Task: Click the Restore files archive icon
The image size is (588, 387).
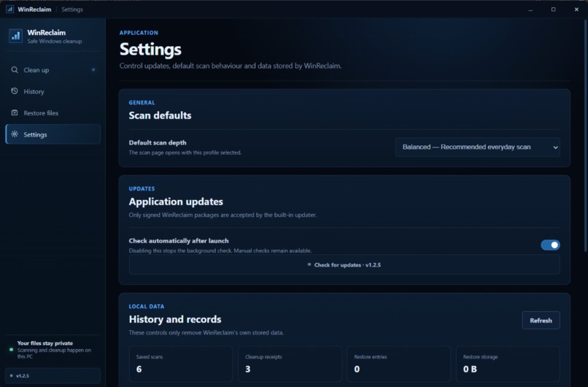Action: pyautogui.click(x=15, y=112)
